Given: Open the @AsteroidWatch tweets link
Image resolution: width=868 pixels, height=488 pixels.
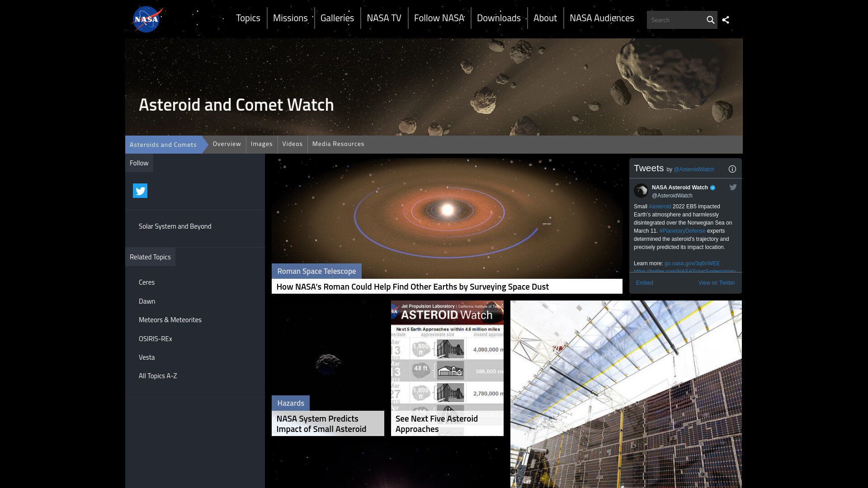Looking at the screenshot, I should [x=694, y=169].
